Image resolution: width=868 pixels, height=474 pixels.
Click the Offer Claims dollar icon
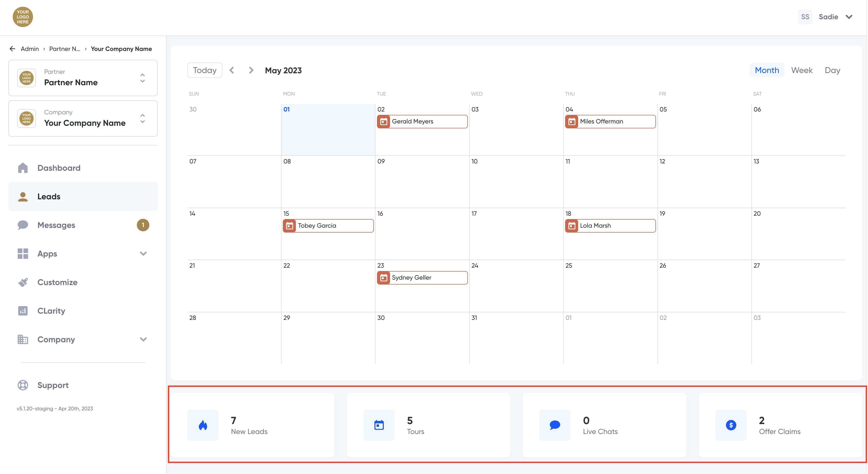(x=731, y=425)
